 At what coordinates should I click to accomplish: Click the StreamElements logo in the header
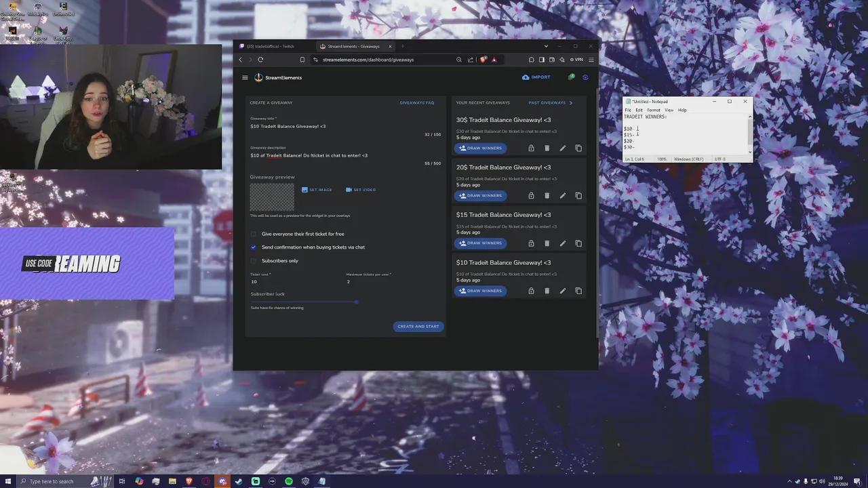(x=258, y=77)
